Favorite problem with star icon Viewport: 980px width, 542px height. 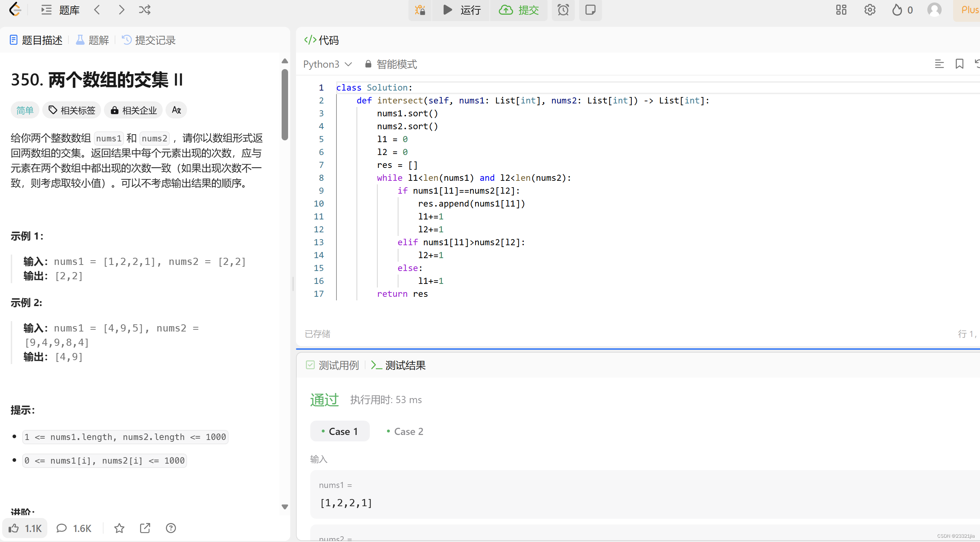click(x=119, y=528)
